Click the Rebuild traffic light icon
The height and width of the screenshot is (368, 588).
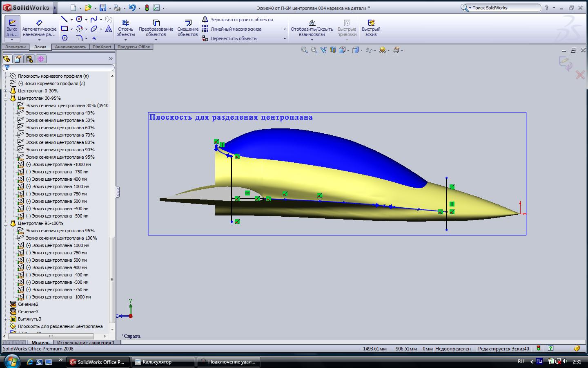coord(147,8)
